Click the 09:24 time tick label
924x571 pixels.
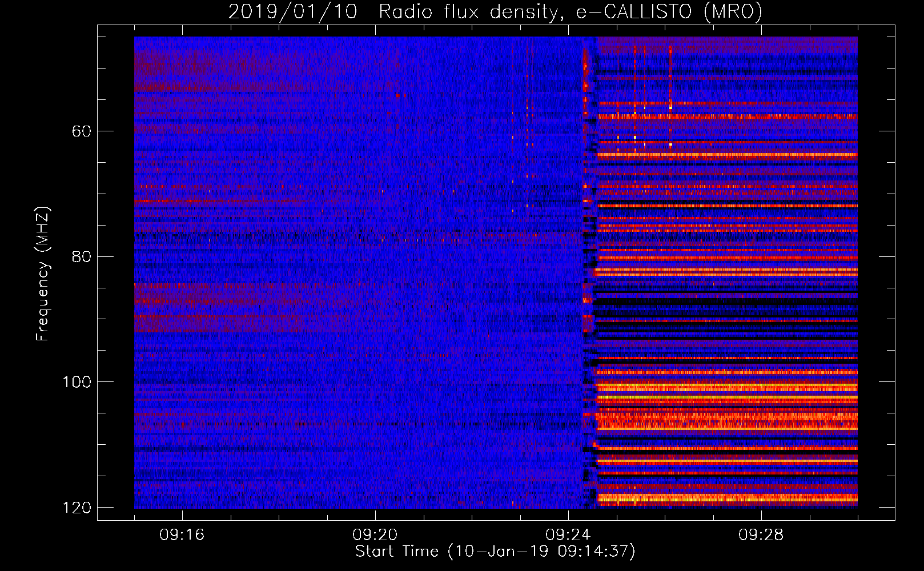[568, 535]
